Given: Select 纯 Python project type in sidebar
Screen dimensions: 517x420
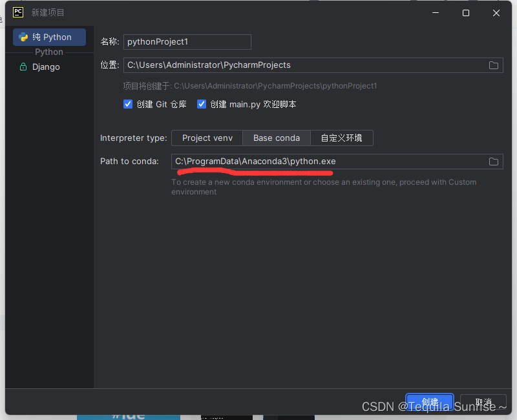Looking at the screenshot, I should tap(48, 37).
